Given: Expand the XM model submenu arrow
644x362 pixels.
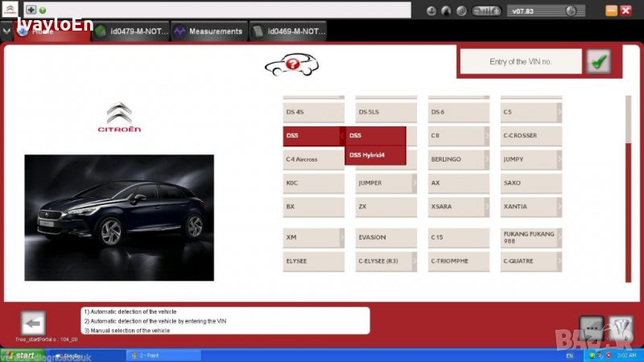Looking at the screenshot, I should [x=341, y=237].
